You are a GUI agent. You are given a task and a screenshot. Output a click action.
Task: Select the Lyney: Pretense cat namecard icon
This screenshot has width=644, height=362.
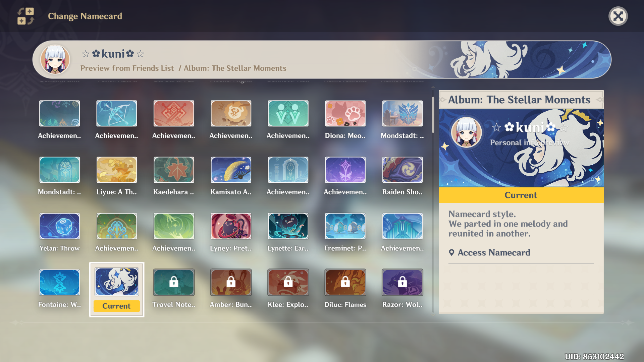tap(231, 226)
